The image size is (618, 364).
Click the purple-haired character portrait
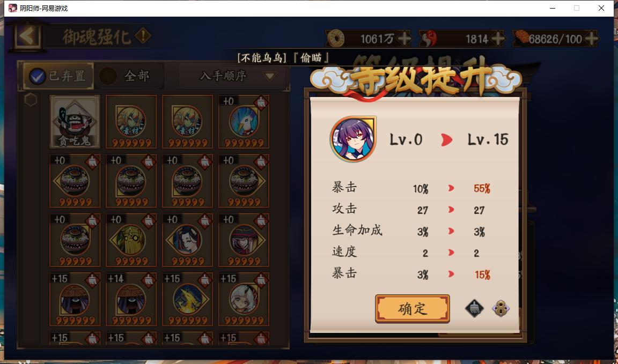point(353,139)
